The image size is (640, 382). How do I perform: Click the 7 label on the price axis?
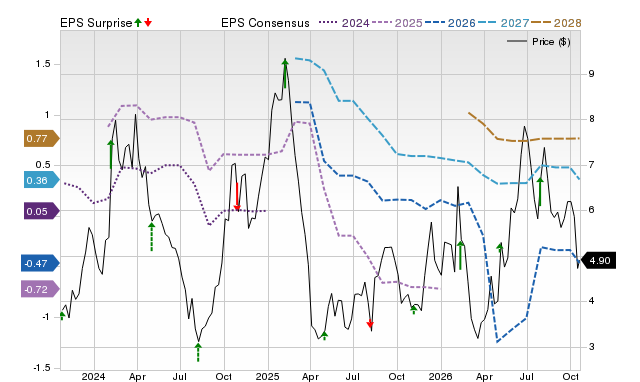click(x=591, y=165)
